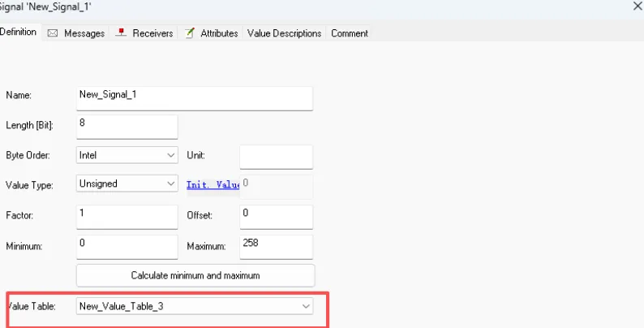Open the Value Type dropdown
Viewport: 644px width, 328px height.
127,184
